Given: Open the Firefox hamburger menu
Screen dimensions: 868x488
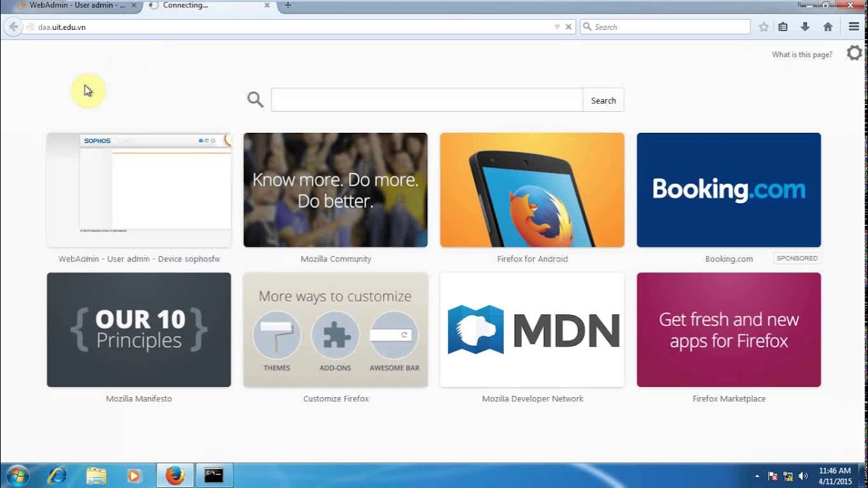Looking at the screenshot, I should [x=854, y=27].
